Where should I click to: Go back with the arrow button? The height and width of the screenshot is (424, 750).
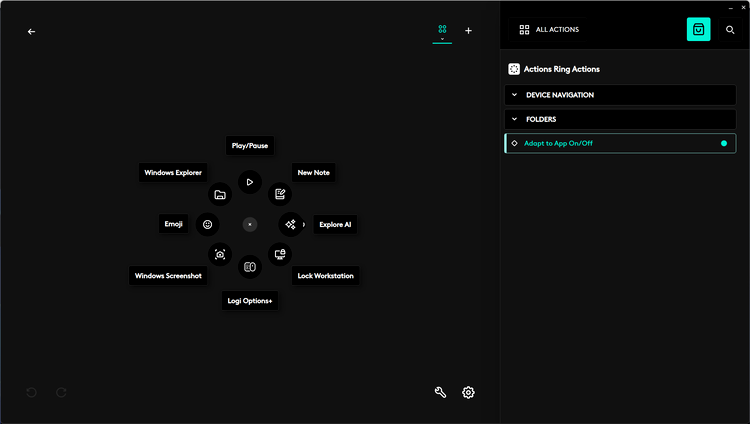31,31
